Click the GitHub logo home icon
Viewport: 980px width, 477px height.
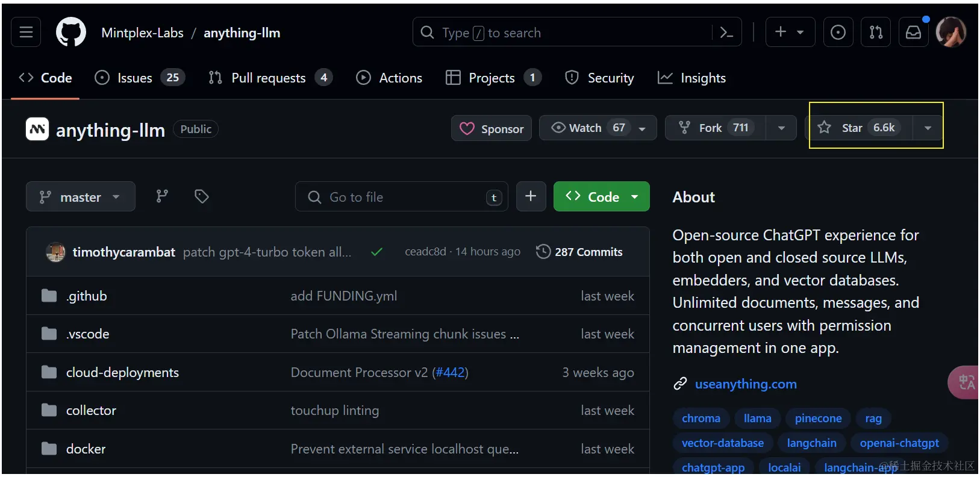70,32
